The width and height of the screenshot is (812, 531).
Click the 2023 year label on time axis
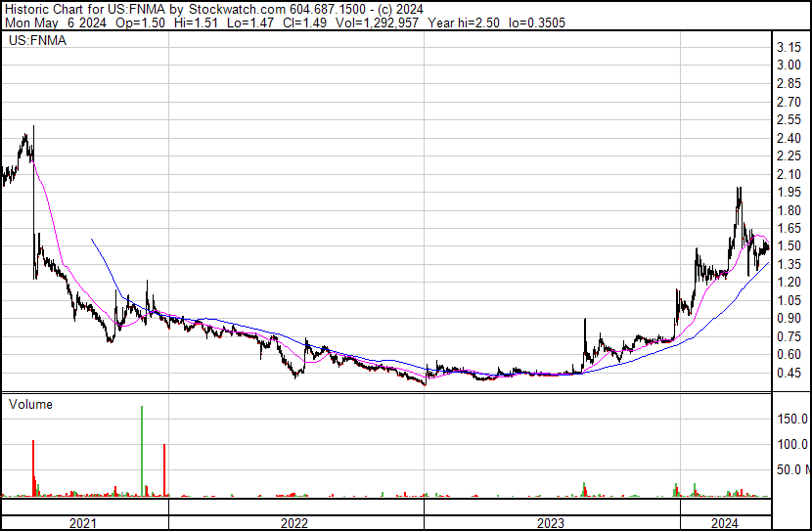click(551, 523)
